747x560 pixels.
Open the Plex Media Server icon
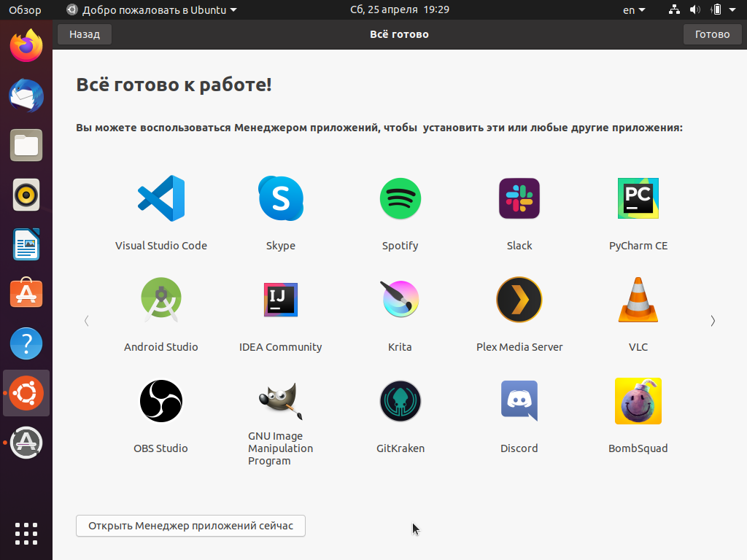pos(519,300)
